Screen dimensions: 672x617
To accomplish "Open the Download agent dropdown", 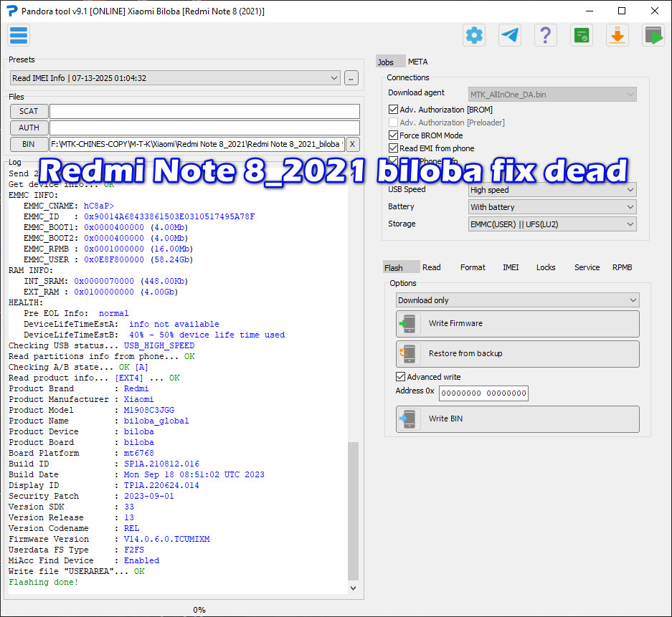I will pos(552,95).
